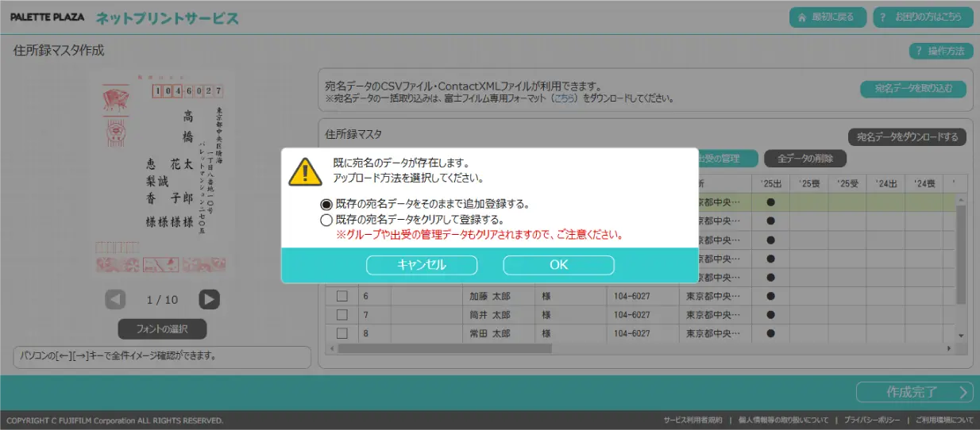Go to next postcard preview arrow
This screenshot has width=980, height=430.
(x=209, y=299)
